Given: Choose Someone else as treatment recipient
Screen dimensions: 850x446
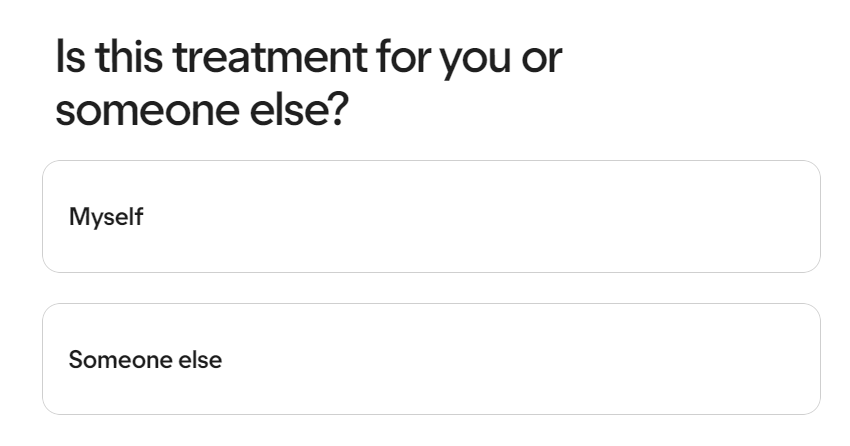Looking at the screenshot, I should (x=432, y=359).
